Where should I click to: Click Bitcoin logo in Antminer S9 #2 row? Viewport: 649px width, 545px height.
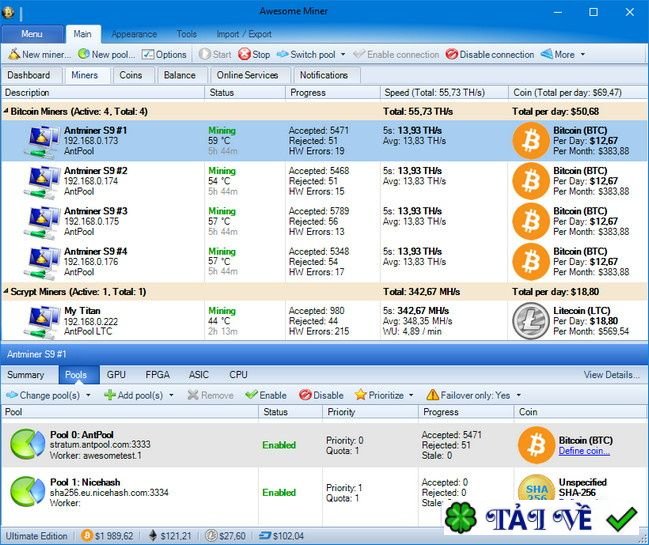(531, 181)
